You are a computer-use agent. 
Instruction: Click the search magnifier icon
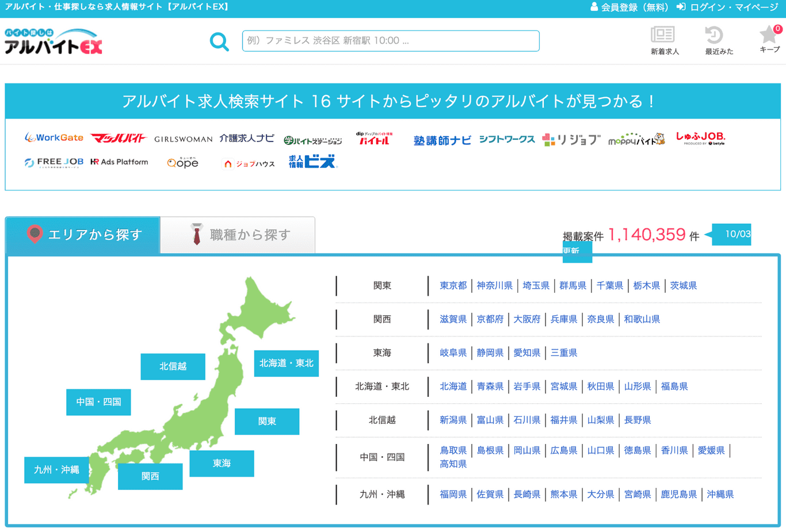pyautogui.click(x=219, y=41)
